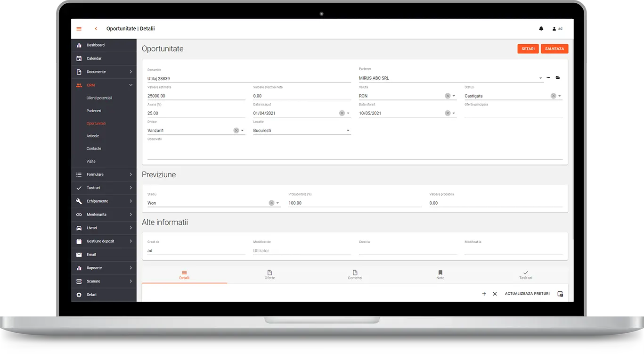Click the Email envelope icon

pyautogui.click(x=79, y=255)
